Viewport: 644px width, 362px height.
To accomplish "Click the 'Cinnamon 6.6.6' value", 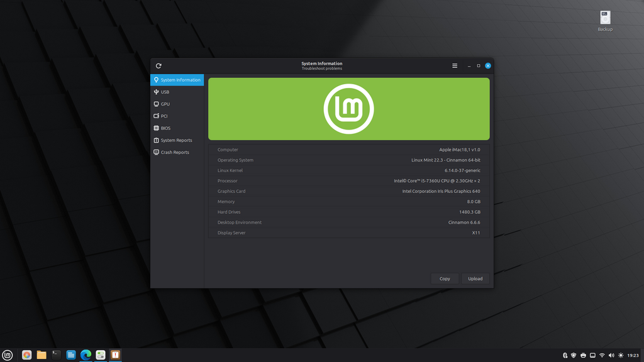I will (x=464, y=222).
